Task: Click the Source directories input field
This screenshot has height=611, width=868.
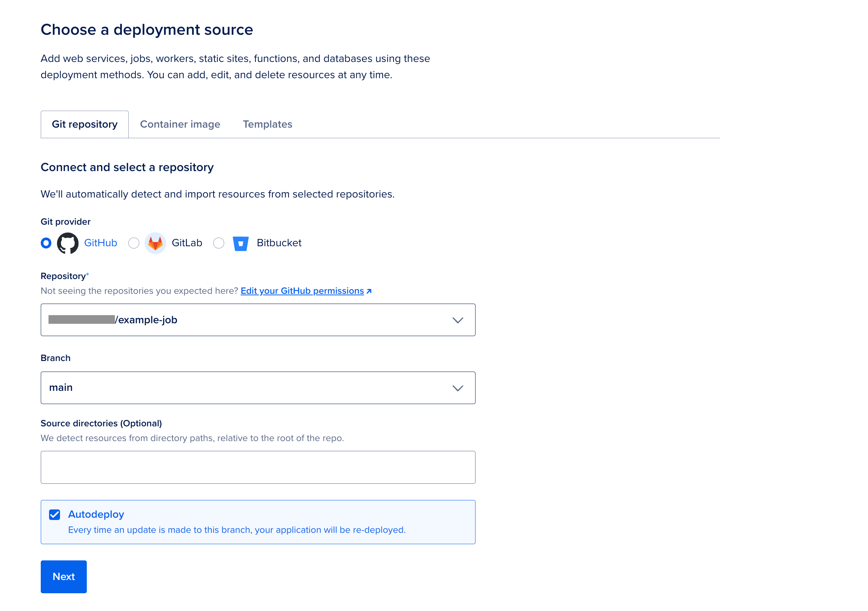Action: (258, 467)
